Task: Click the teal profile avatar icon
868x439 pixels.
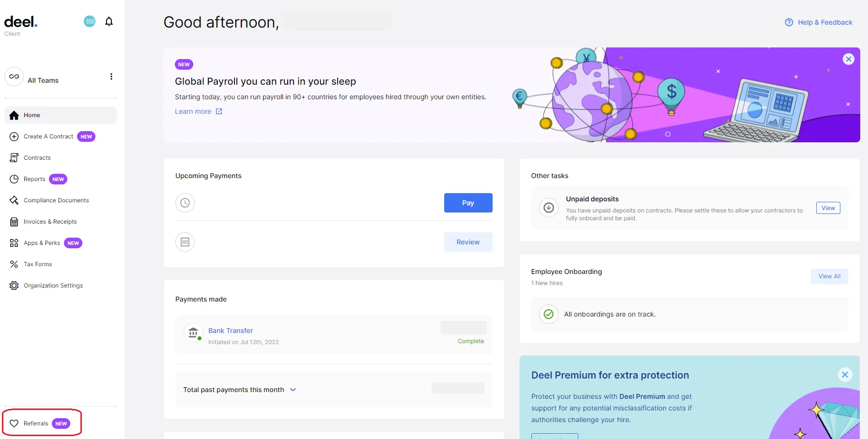Action: point(90,21)
